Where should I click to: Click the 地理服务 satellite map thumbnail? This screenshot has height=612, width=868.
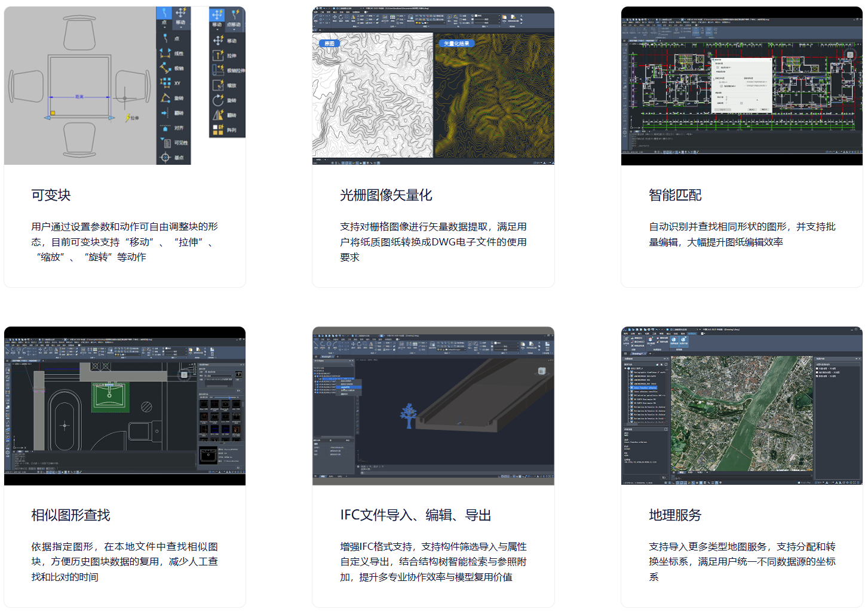[x=741, y=406]
